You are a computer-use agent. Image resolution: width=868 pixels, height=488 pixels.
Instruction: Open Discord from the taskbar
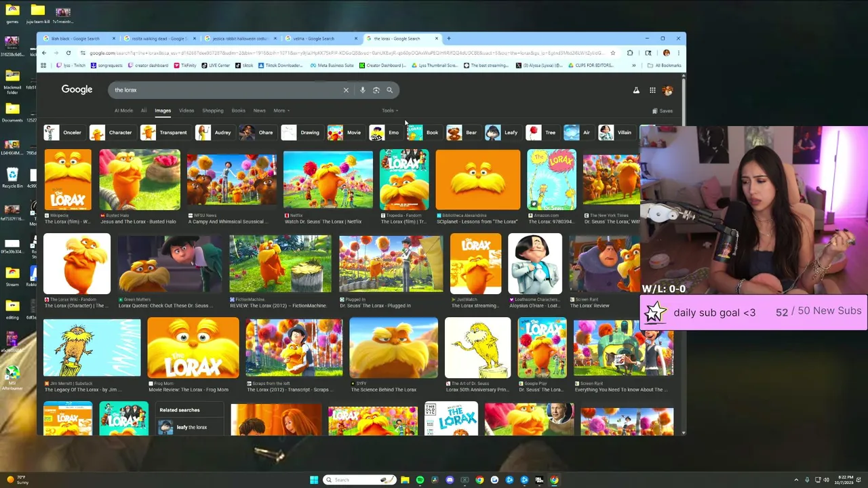point(450,480)
